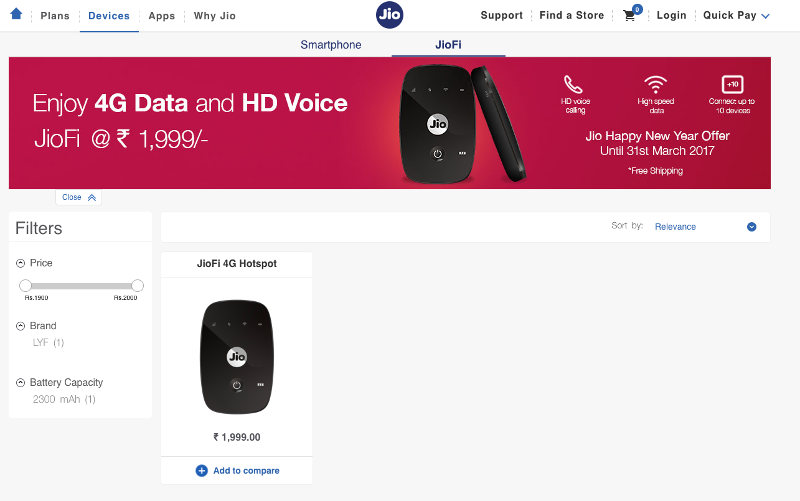Open the Sort by Relevance dropdown

click(x=705, y=227)
